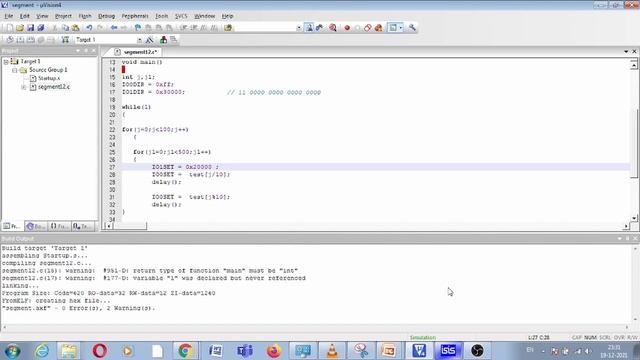This screenshot has width=640, height=360.
Task: Open Google Chrome from the taskbar
Action: (x=185, y=351)
